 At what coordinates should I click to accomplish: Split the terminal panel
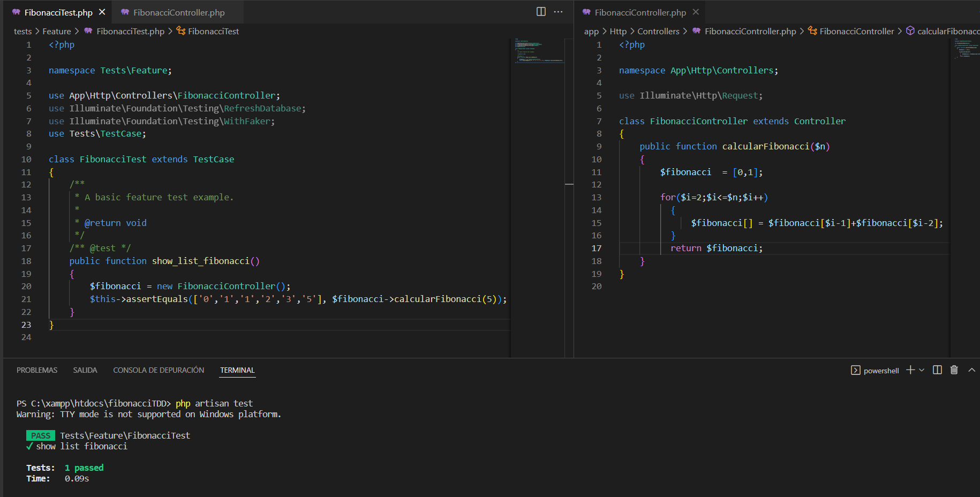(937, 370)
